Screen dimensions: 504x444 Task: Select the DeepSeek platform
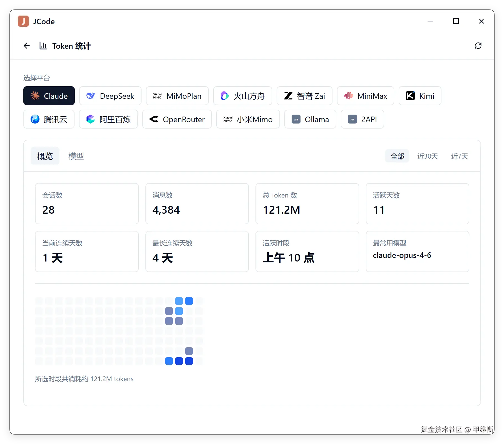(x=110, y=96)
